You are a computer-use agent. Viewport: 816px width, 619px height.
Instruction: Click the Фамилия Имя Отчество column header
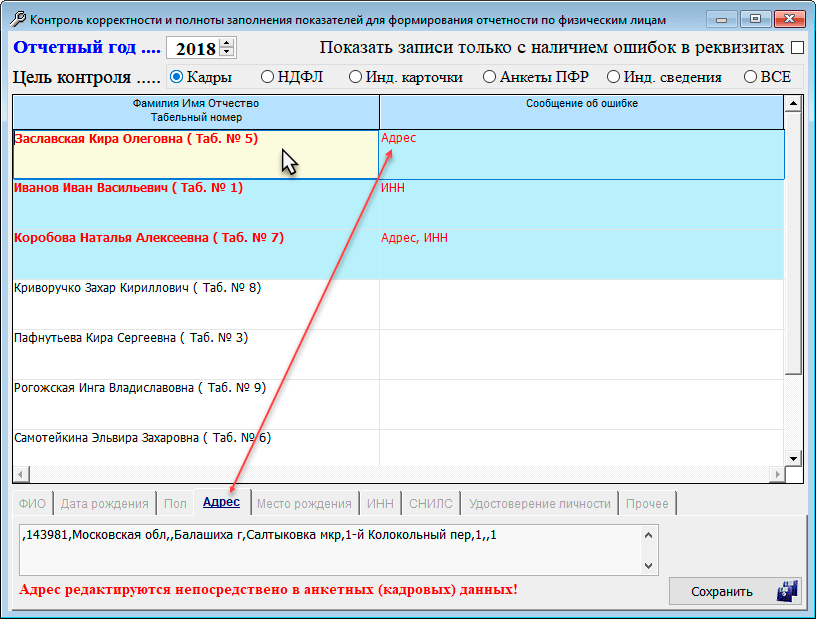tap(196, 111)
